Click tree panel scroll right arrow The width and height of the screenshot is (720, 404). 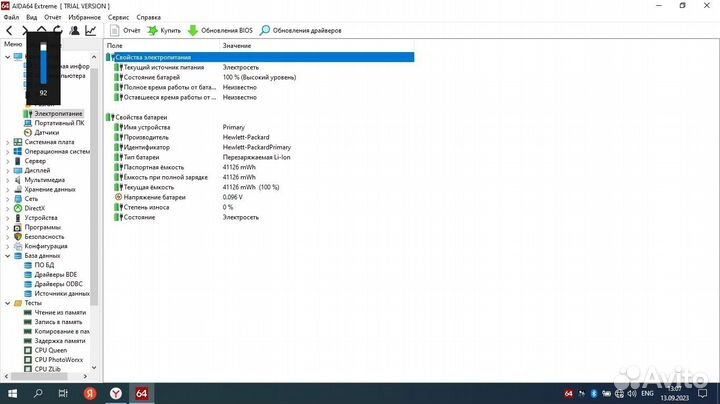[85, 376]
